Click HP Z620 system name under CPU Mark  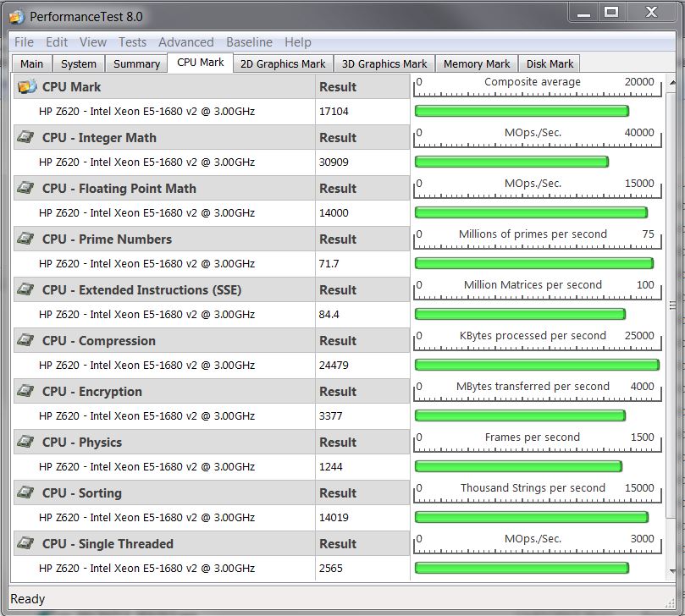pos(146,112)
